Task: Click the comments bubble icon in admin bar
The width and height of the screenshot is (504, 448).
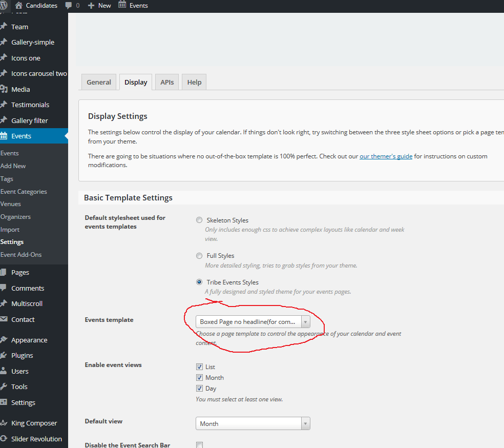Action: tap(69, 5)
